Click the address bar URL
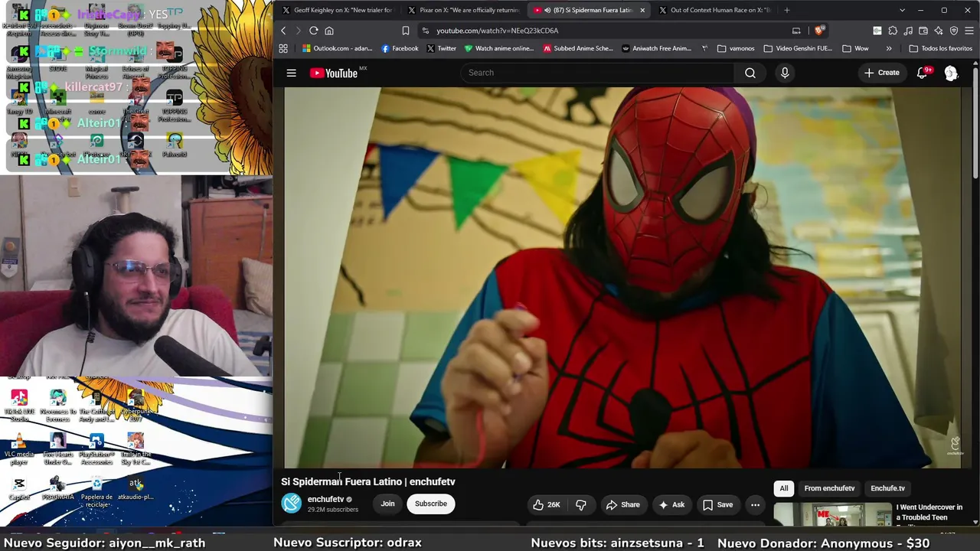980x551 pixels. click(497, 31)
